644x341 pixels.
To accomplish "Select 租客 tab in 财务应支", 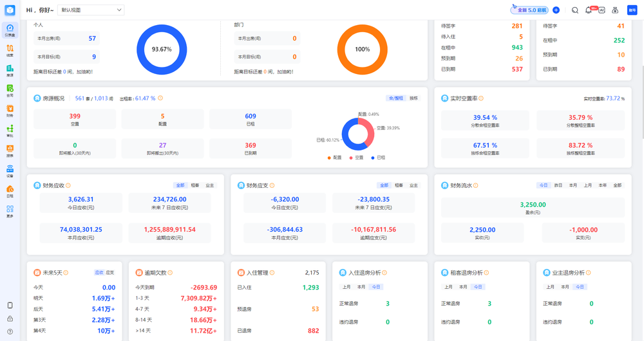I will [399, 185].
